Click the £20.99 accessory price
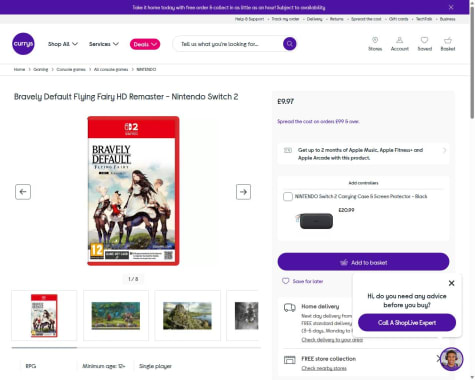This screenshot has width=475, height=380. click(x=346, y=210)
